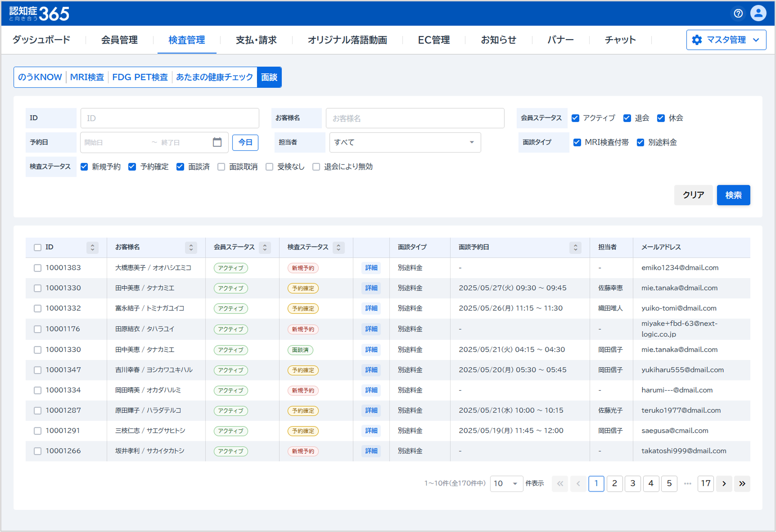This screenshot has width=776, height=532.
Task: Click the お客様名 input field
Action: [415, 118]
